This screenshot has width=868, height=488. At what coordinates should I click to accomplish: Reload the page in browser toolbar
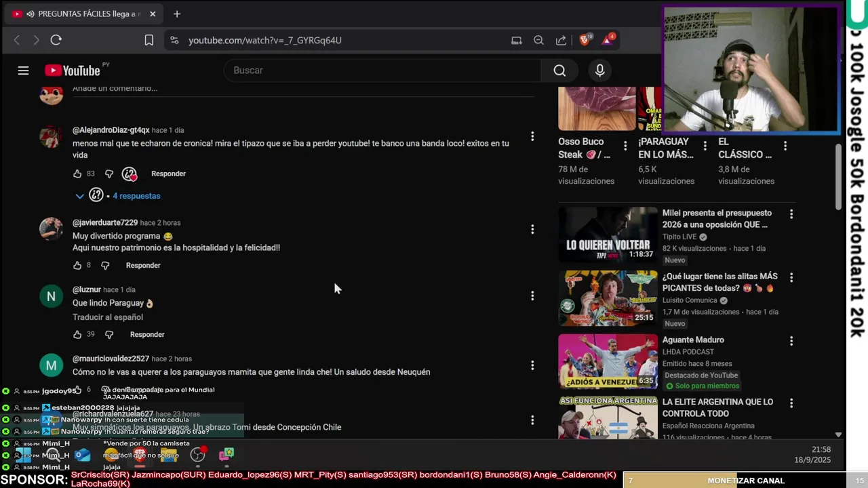click(x=56, y=40)
